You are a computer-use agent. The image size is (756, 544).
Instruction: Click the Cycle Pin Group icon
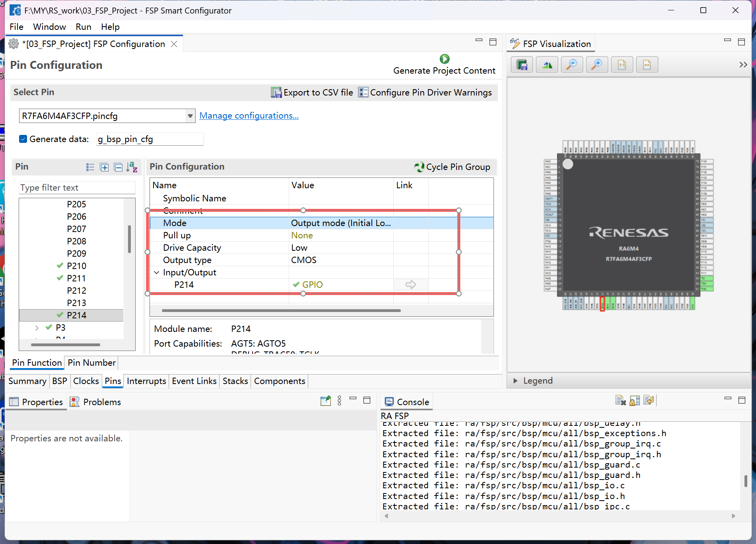coord(419,167)
